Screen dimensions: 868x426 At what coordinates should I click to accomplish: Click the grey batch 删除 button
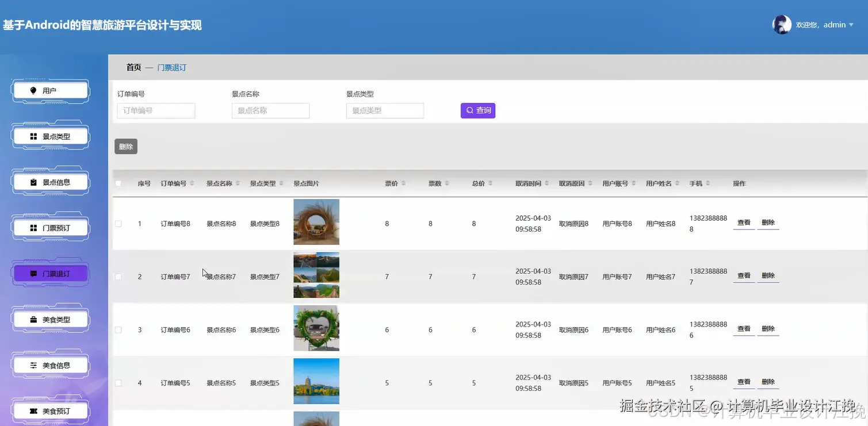pyautogui.click(x=126, y=147)
